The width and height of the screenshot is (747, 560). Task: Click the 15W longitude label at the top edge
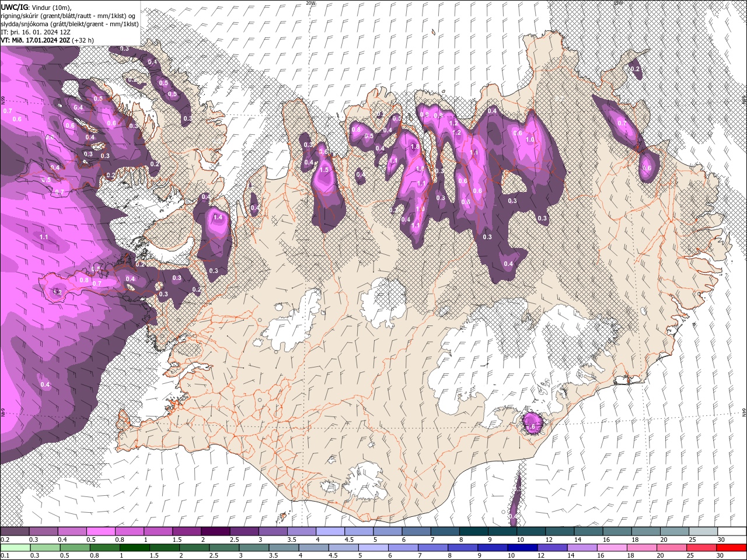pos(617,3)
